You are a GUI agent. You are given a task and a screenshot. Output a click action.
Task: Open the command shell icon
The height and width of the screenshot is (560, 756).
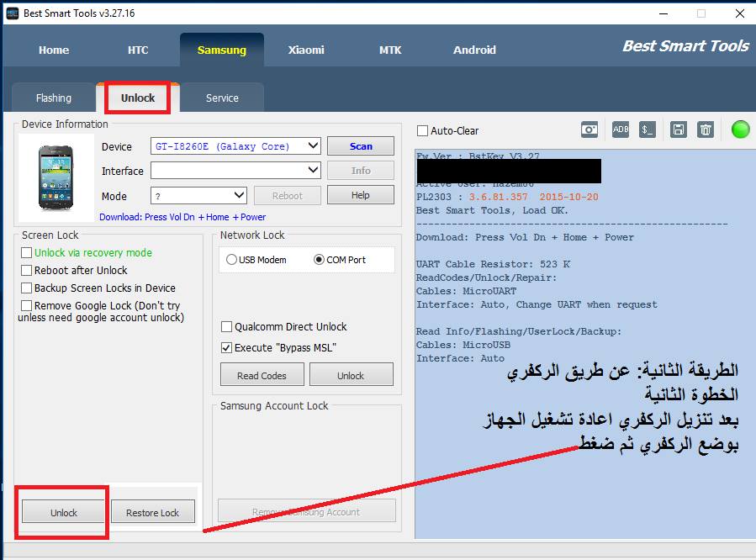pos(647,129)
